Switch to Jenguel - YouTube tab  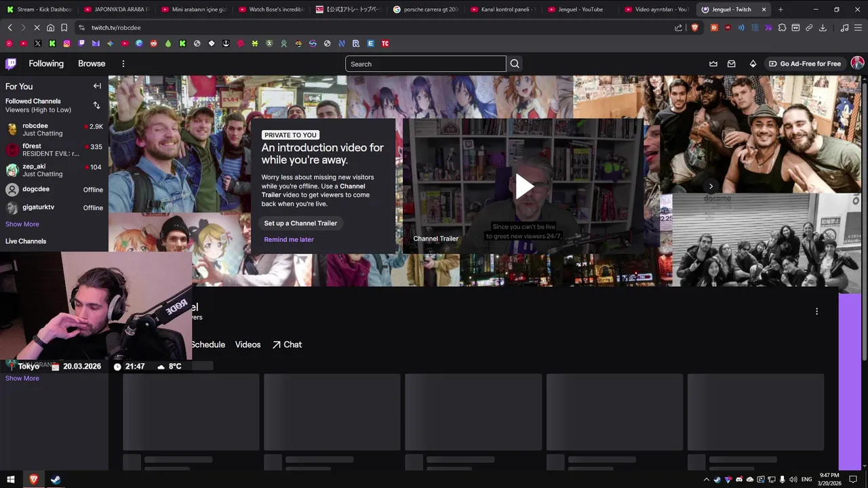pyautogui.click(x=580, y=9)
